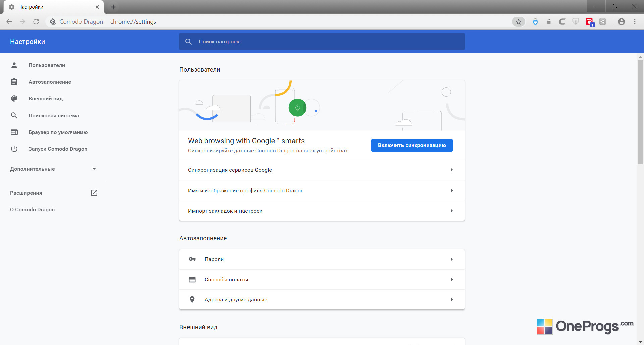Open Внешний вид in the sidebar
644x345 pixels.
pos(46,99)
